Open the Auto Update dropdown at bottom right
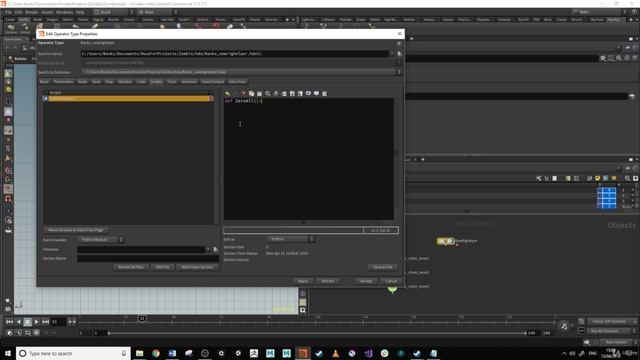Image resolution: width=640 pixels, height=360 pixels. pyautogui.click(x=618, y=342)
